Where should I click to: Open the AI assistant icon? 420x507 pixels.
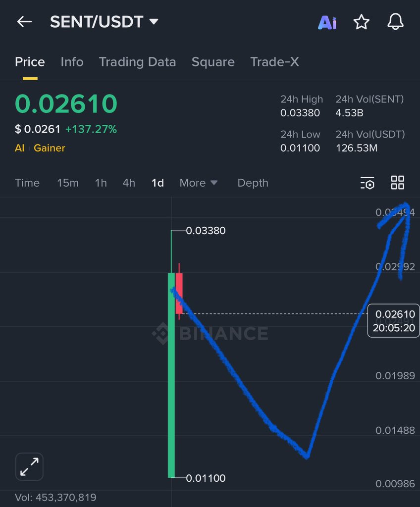pos(327,22)
